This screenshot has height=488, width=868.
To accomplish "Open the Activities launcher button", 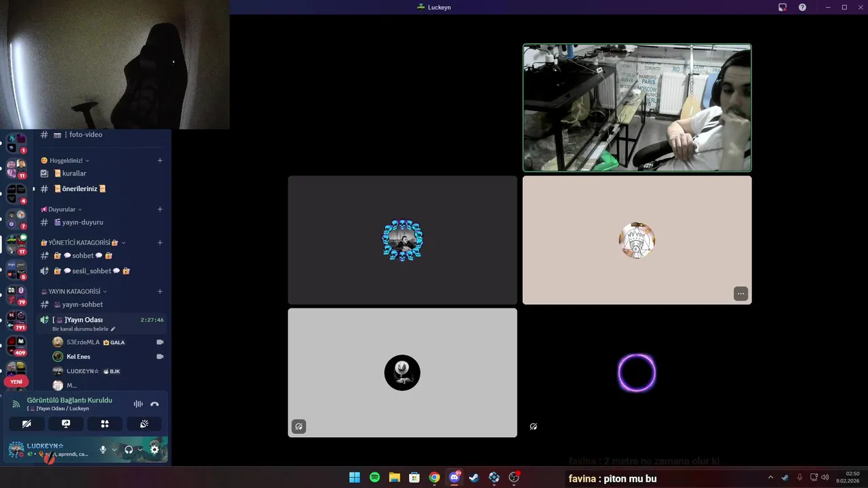I will pos(105,424).
